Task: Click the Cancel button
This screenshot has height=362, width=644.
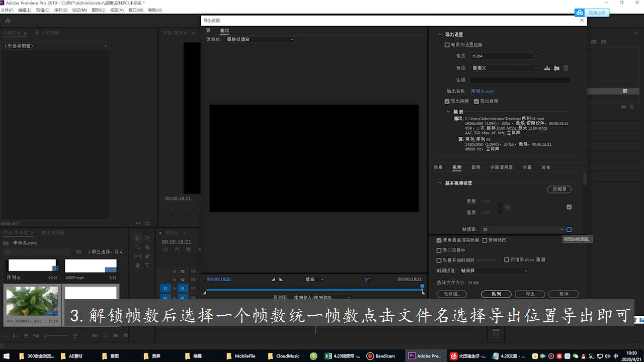Action: [x=563, y=294]
